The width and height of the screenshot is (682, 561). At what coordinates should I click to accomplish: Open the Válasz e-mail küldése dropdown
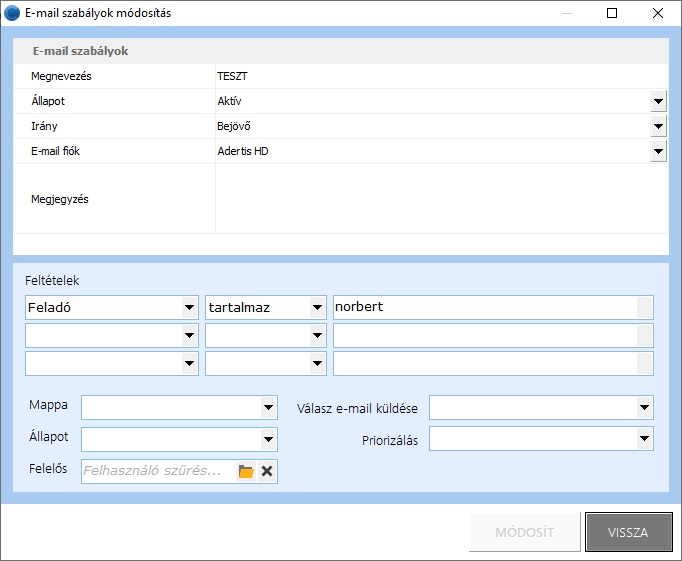pyautogui.click(x=644, y=407)
